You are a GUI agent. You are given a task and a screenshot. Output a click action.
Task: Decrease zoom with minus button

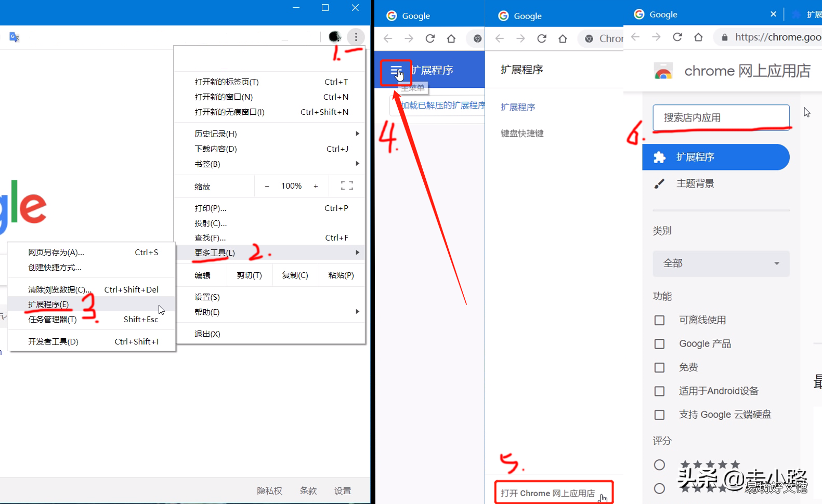coord(267,186)
